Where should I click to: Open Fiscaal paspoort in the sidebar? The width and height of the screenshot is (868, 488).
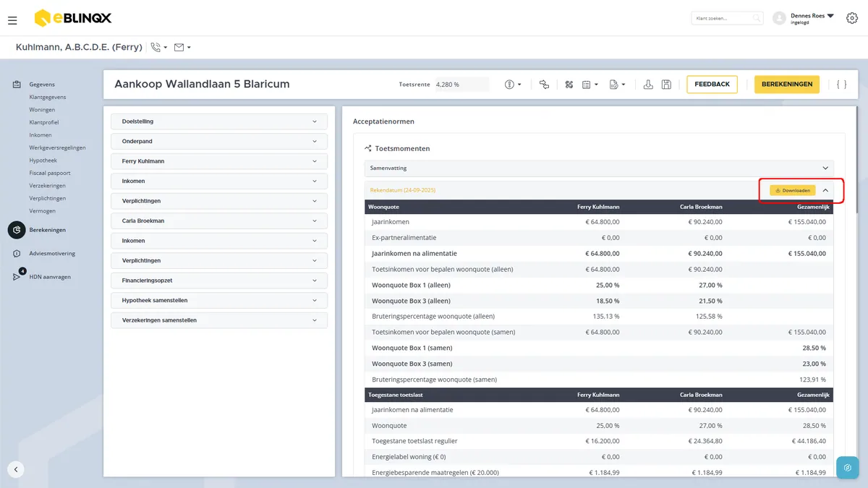tap(50, 173)
